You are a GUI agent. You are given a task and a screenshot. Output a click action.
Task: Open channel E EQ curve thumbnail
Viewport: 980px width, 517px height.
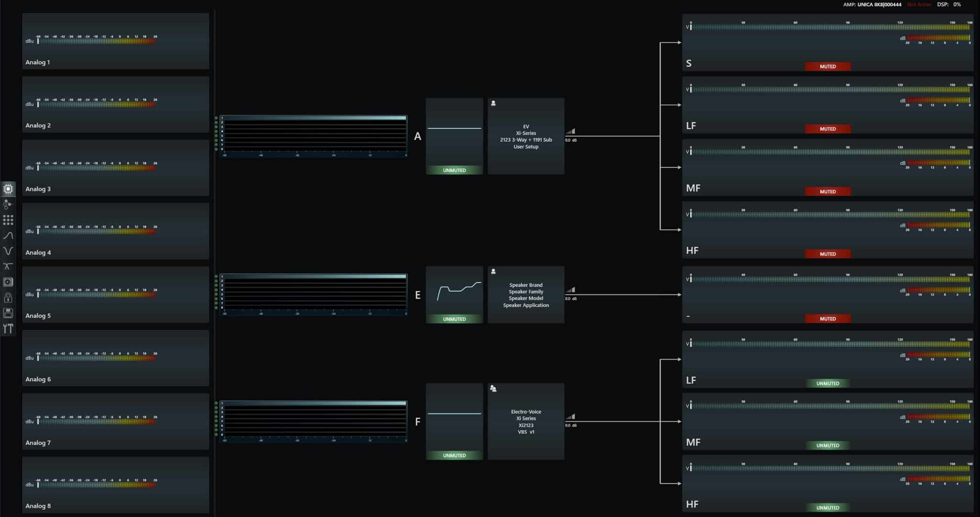[454, 291]
